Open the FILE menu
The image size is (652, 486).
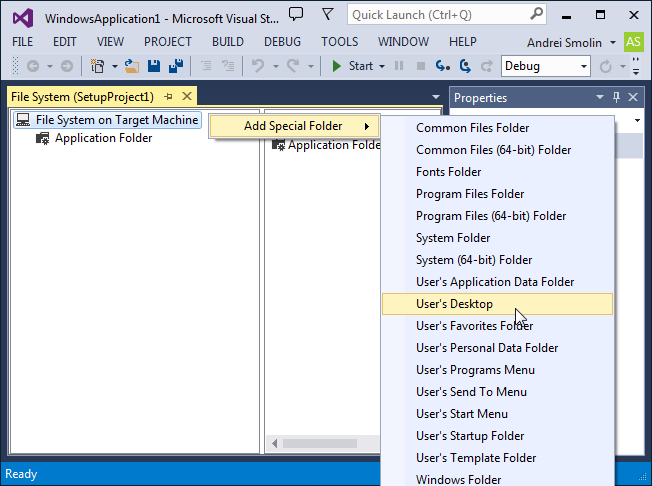pos(22,42)
